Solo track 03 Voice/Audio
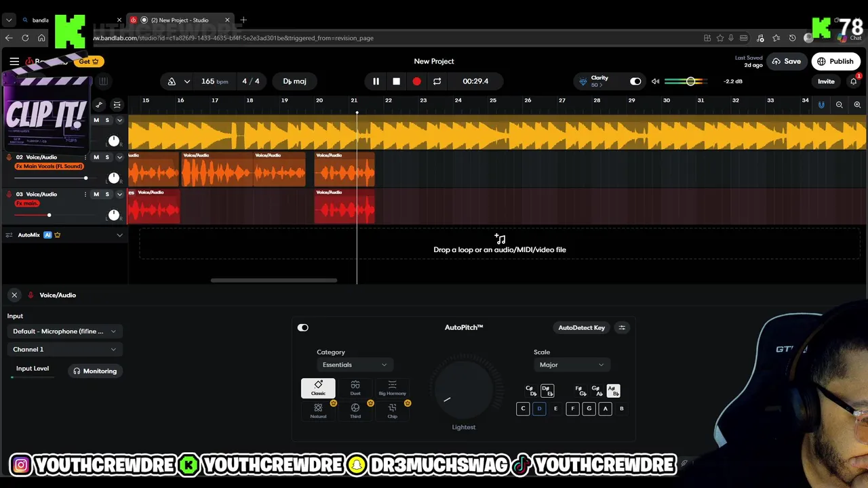 (x=107, y=195)
